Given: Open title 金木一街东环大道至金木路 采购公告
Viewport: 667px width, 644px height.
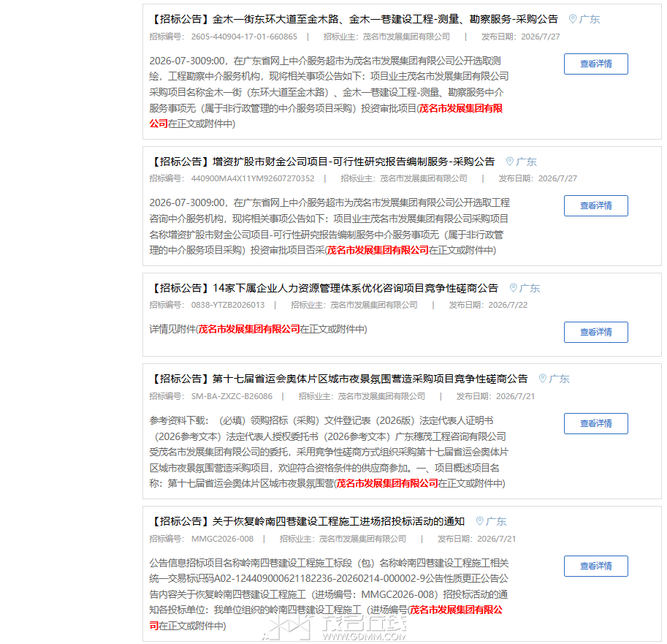Looking at the screenshot, I should pos(354,19).
